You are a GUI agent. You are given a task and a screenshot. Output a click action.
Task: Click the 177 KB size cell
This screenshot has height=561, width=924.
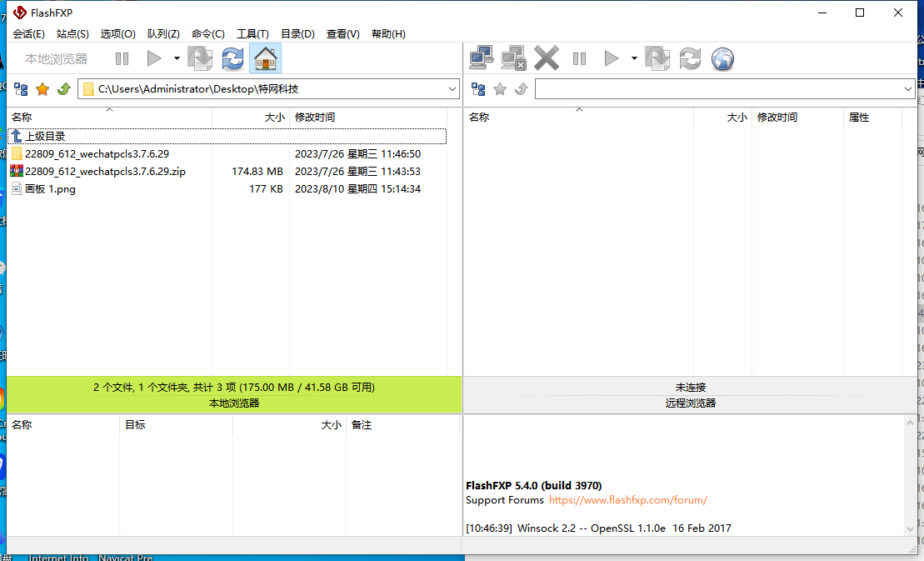pos(266,189)
